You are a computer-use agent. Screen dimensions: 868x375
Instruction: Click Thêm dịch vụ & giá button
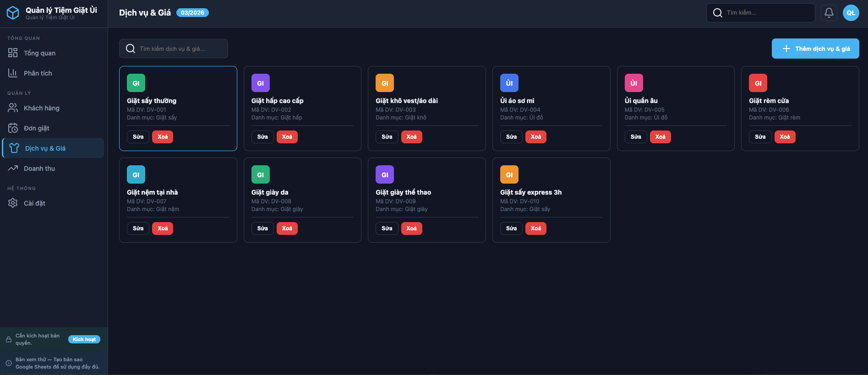click(x=815, y=49)
